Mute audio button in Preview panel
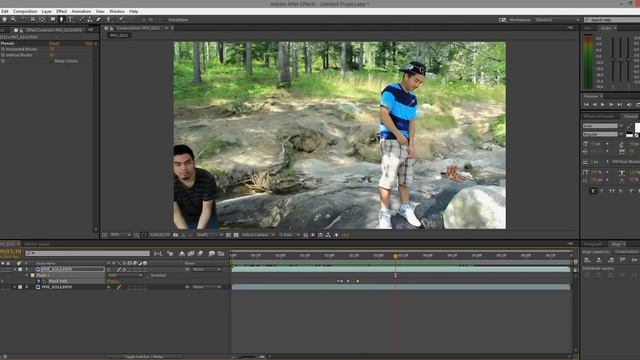 coord(629,105)
